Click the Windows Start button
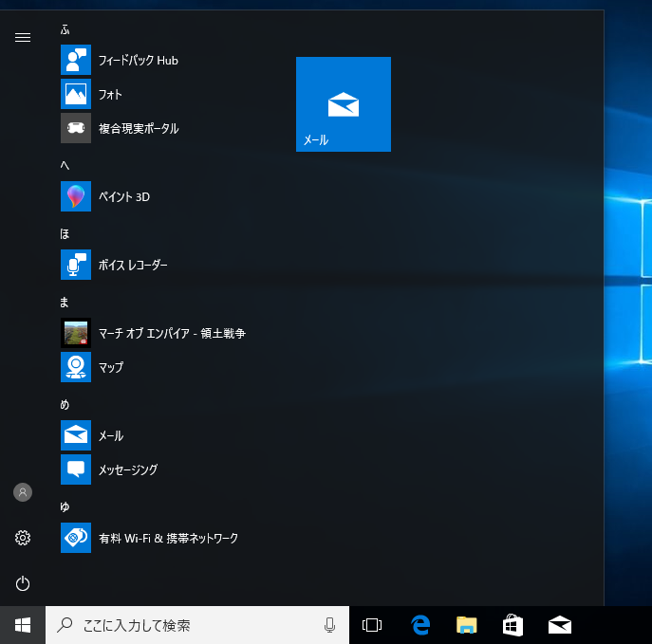Image resolution: width=652 pixels, height=644 pixels. (x=23, y=625)
